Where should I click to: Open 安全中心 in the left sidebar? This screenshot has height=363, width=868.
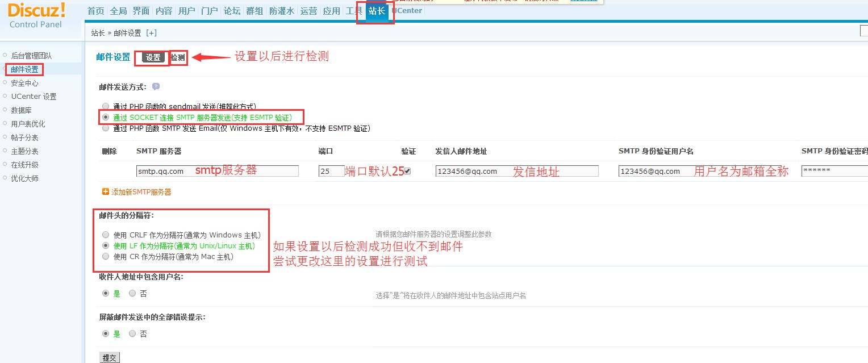tap(24, 83)
